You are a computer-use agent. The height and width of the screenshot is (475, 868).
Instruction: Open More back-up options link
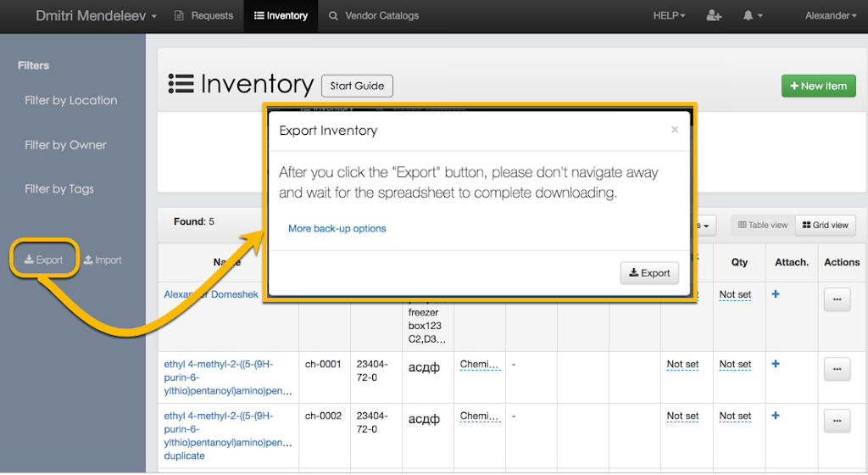(x=337, y=229)
